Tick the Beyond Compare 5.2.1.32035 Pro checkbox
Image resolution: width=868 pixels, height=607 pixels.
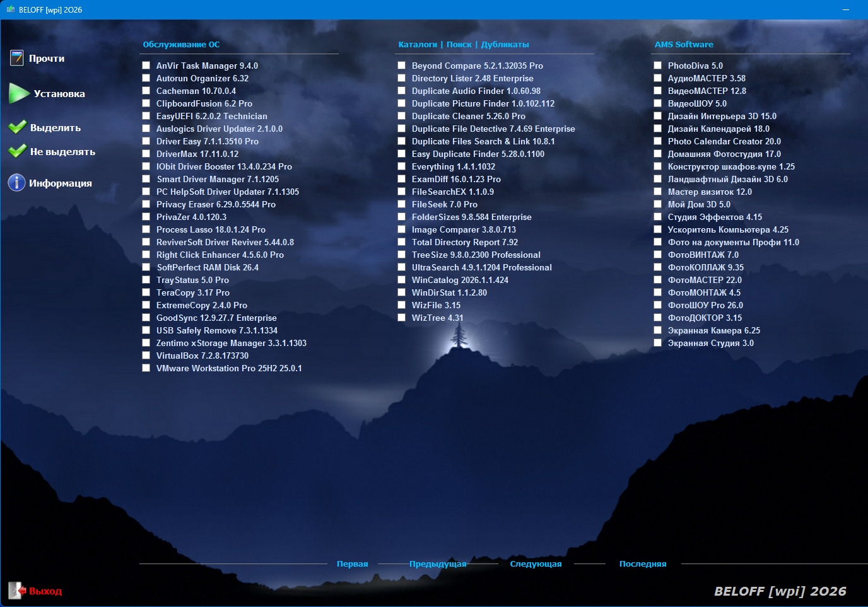point(402,66)
